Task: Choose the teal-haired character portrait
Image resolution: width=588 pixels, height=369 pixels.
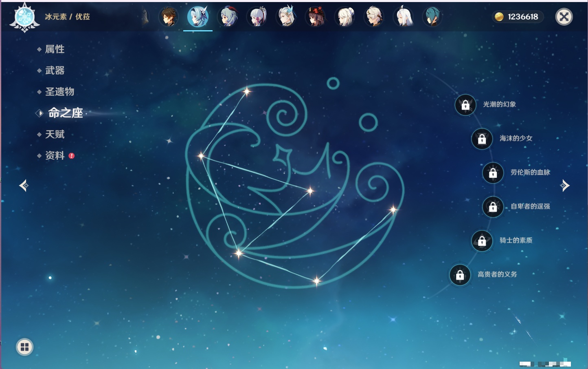Action: coord(432,17)
